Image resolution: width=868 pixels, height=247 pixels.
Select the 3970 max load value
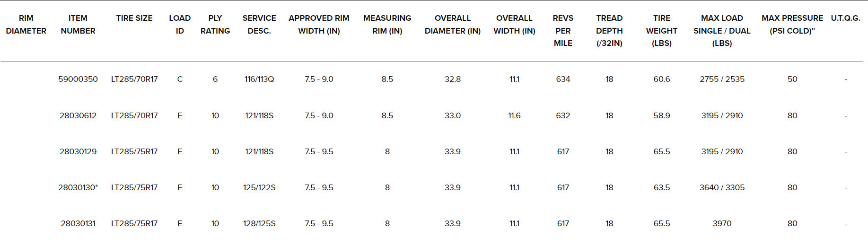(x=722, y=224)
